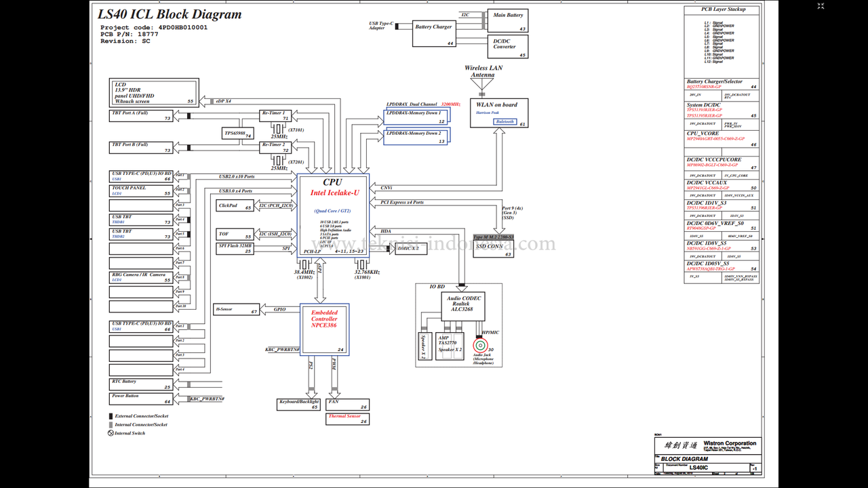Select the Battery Charger block
868x488 pixels.
(x=434, y=34)
